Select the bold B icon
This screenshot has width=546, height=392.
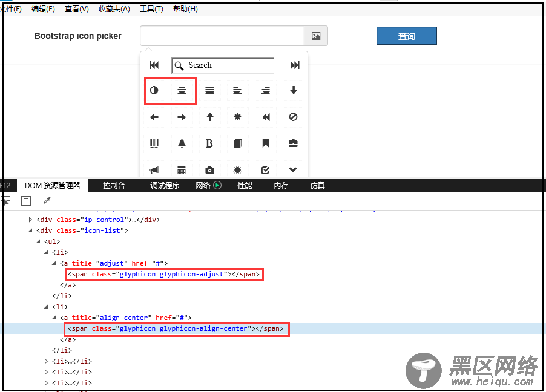[x=209, y=143]
